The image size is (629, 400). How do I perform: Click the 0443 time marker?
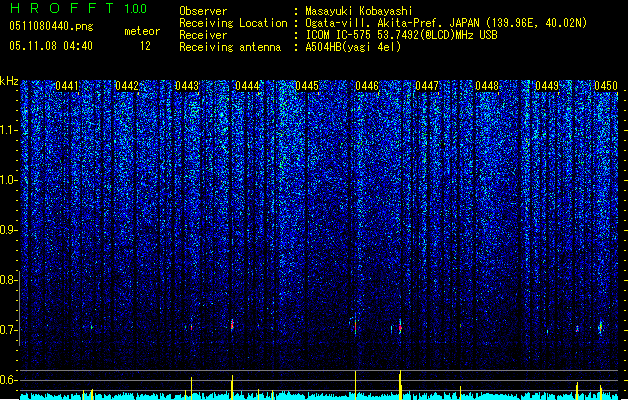click(187, 86)
